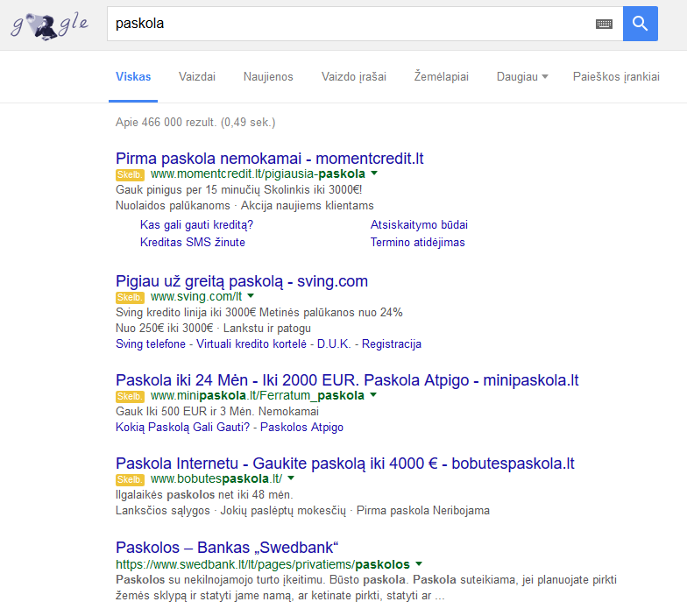Click Termino atidėjimas sitelink
687x616 pixels.
point(417,242)
